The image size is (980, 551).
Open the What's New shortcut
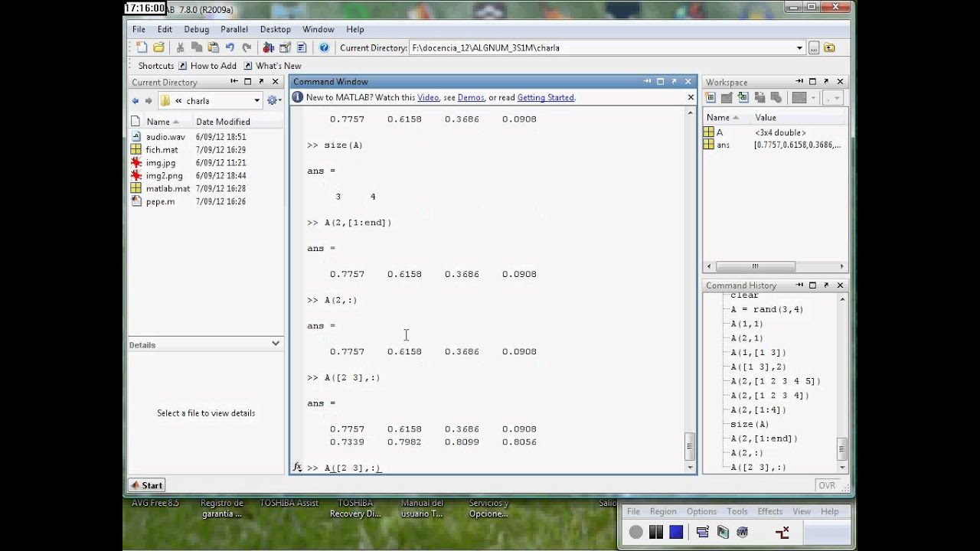point(273,66)
